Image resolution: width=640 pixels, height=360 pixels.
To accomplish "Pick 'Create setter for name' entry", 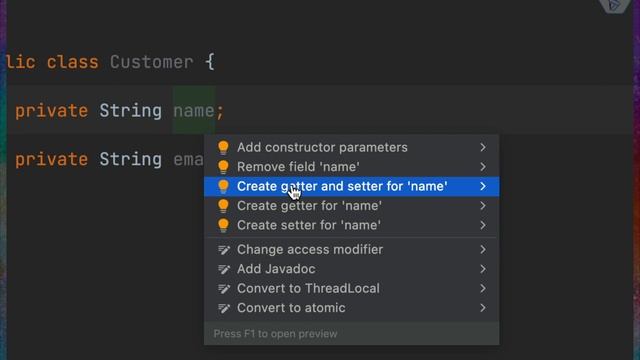I will point(351,225).
